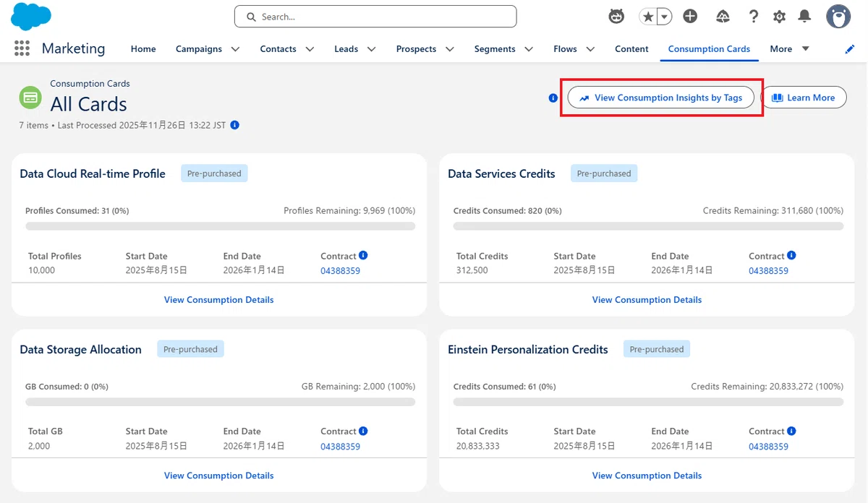This screenshot has width=868, height=503.
Task: Open contract 04388359 in Data Cloud Real-time Profile
Action: (x=340, y=271)
